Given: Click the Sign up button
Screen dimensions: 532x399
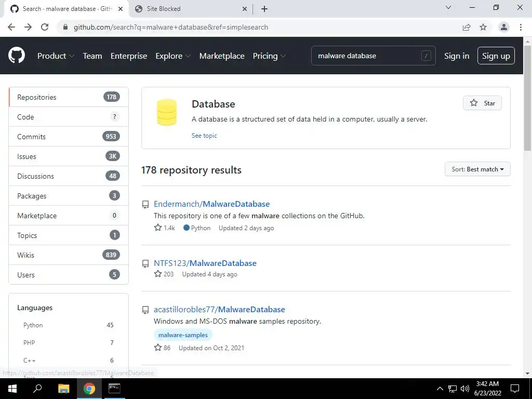Looking at the screenshot, I should click(496, 56).
